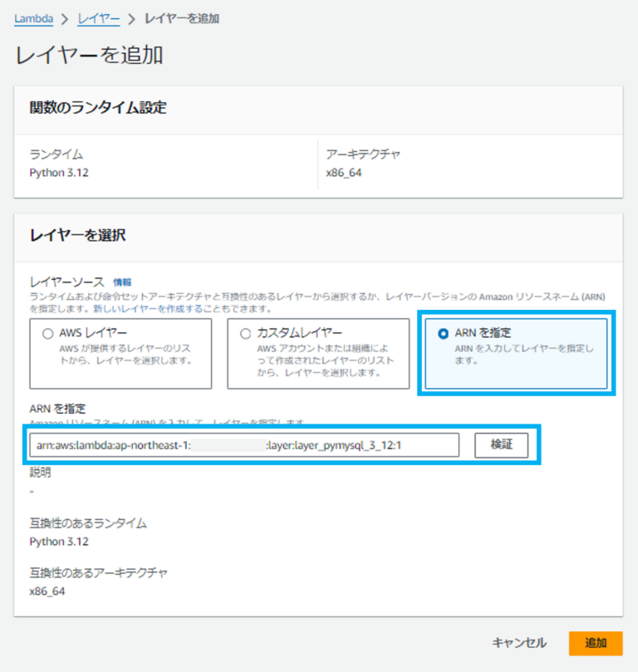
Task: Click the レイヤーを追加 breadcrumb item
Action: click(x=182, y=17)
